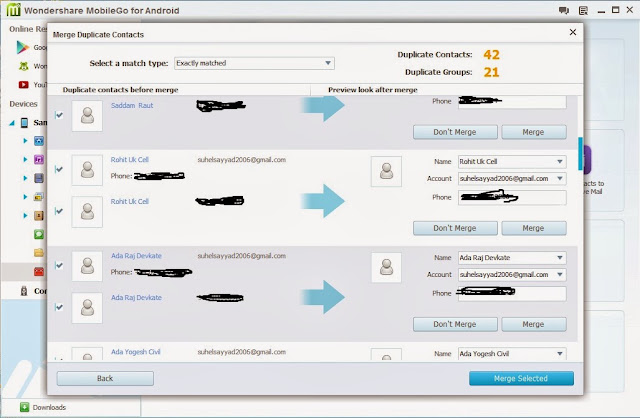Open the match type dropdown Exactly matched
This screenshot has height=418, width=640.
[254, 63]
